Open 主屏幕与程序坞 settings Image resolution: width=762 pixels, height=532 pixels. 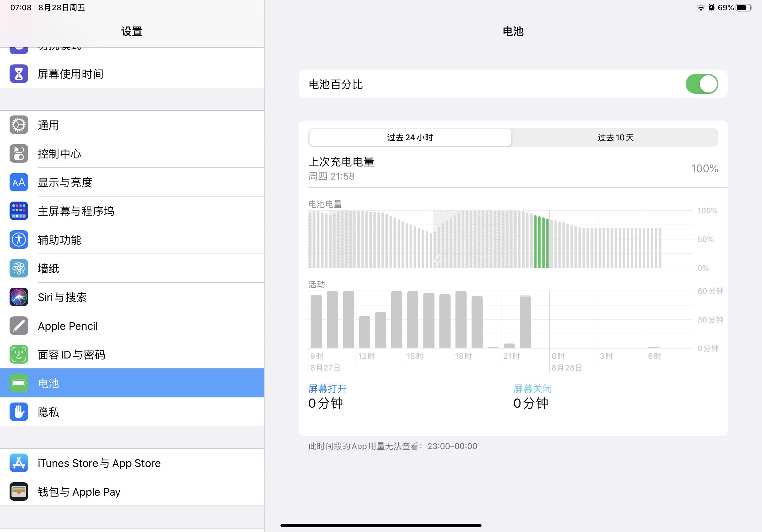point(76,211)
